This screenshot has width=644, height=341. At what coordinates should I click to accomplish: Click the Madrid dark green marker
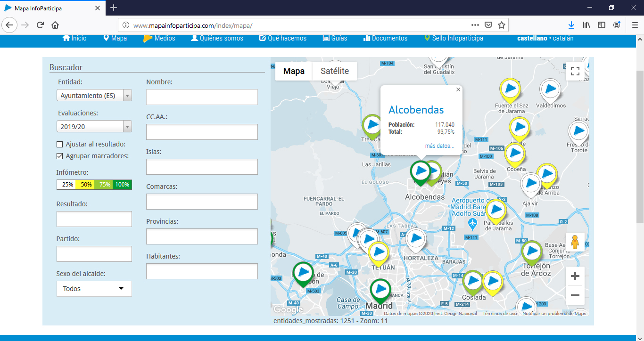(380, 292)
